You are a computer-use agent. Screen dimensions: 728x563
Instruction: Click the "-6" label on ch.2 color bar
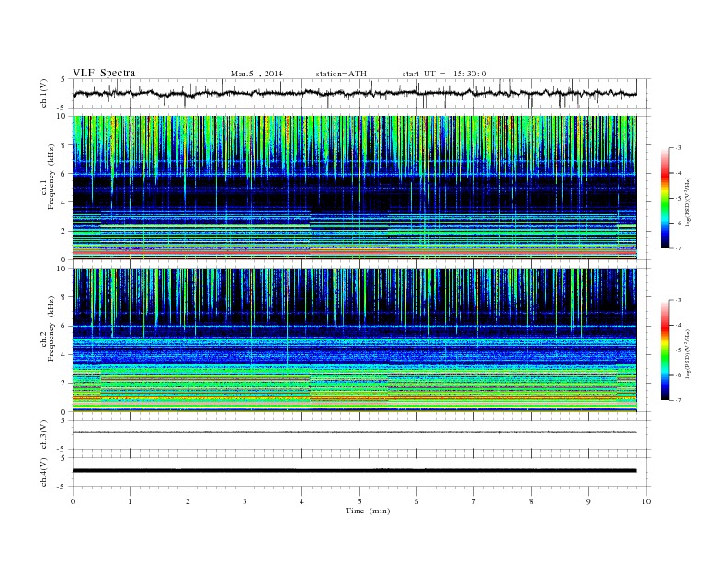(x=678, y=375)
